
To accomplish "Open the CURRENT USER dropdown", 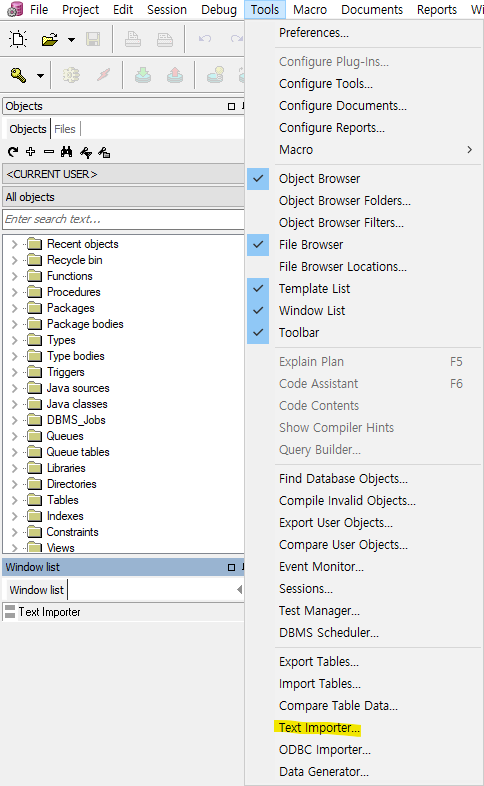I will pos(123,174).
